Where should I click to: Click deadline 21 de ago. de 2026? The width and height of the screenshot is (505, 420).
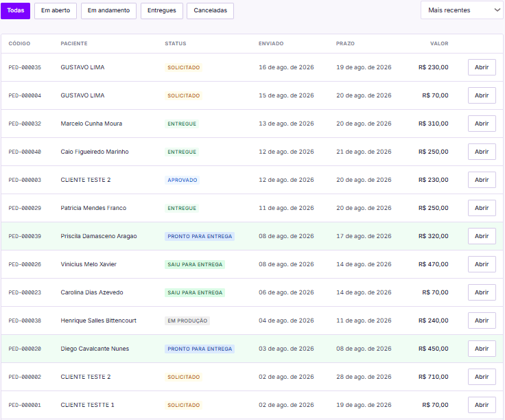click(364, 152)
